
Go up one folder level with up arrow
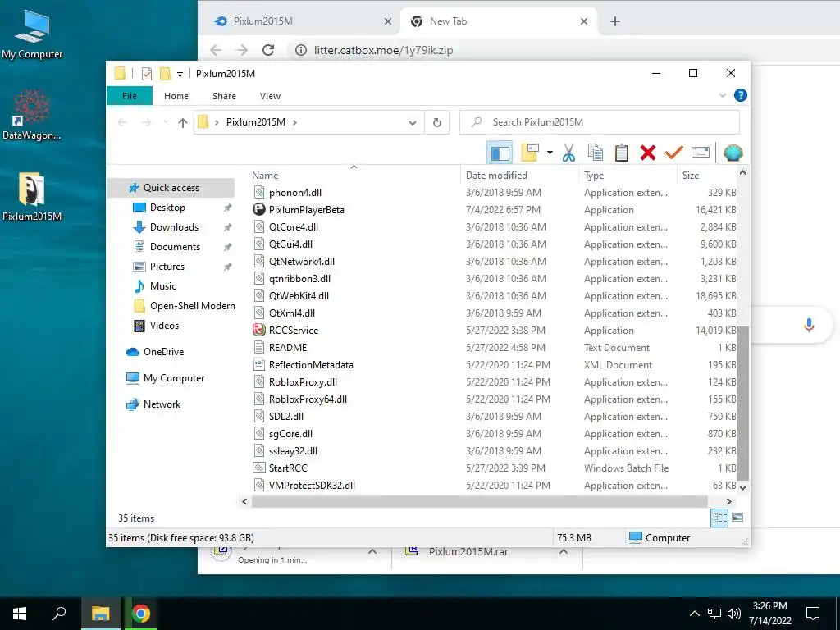point(183,123)
